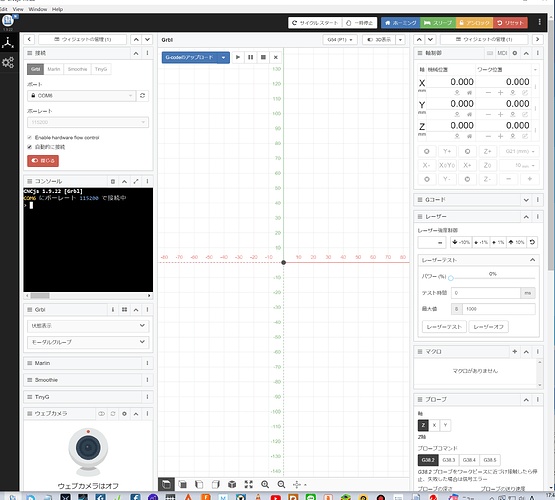Expand the collapsed G-code widget chevron
The image size is (555, 500).
click(526, 200)
